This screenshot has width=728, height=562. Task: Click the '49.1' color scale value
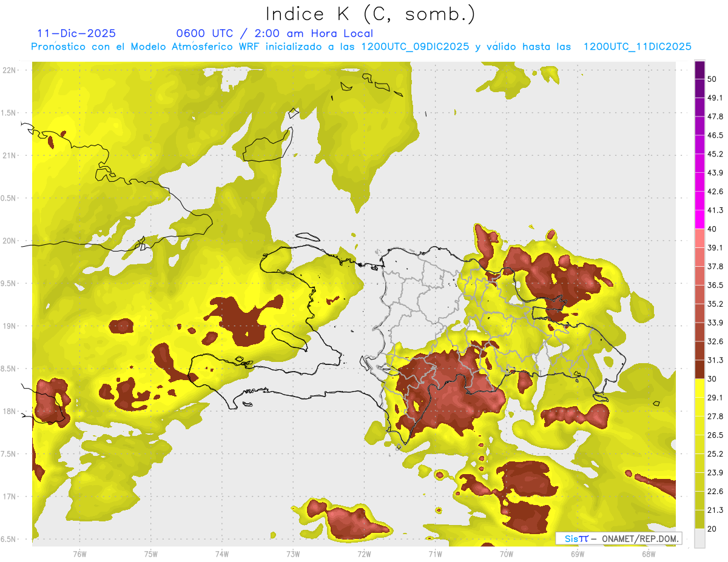pyautogui.click(x=715, y=98)
